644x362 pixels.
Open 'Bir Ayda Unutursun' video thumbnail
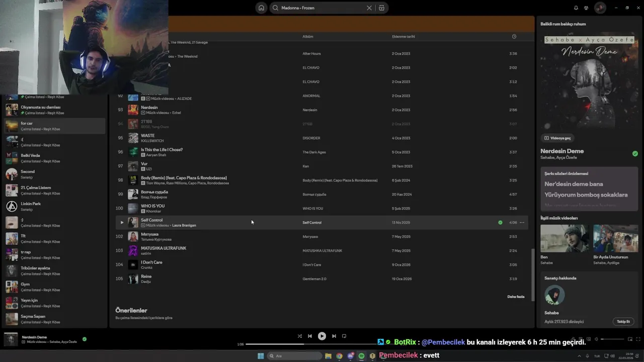pyautogui.click(x=616, y=238)
